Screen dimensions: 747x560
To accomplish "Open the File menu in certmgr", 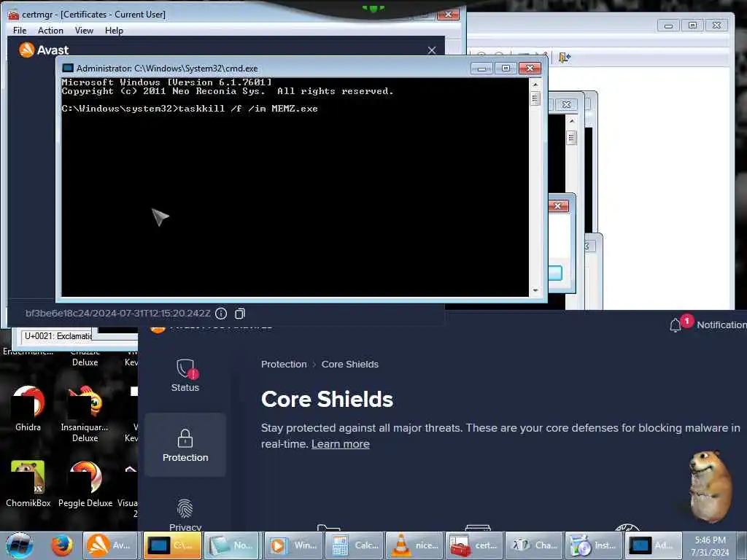I will [x=20, y=31].
